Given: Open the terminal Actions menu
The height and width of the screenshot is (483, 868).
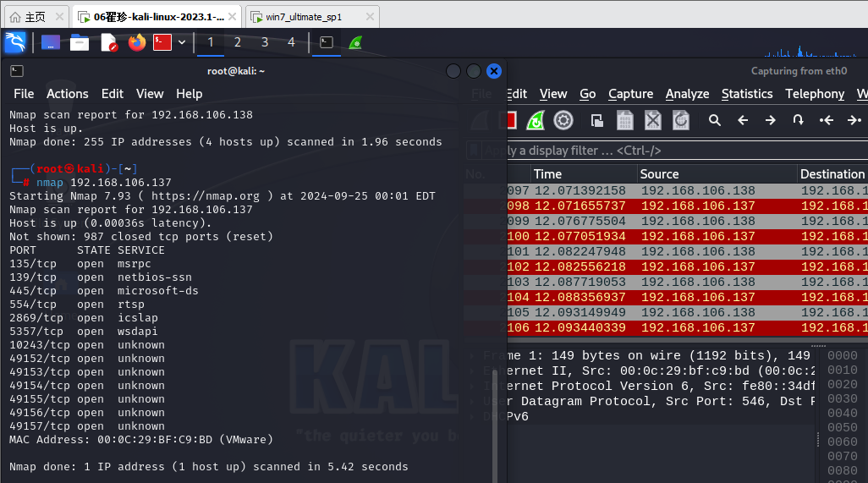Looking at the screenshot, I should (68, 94).
